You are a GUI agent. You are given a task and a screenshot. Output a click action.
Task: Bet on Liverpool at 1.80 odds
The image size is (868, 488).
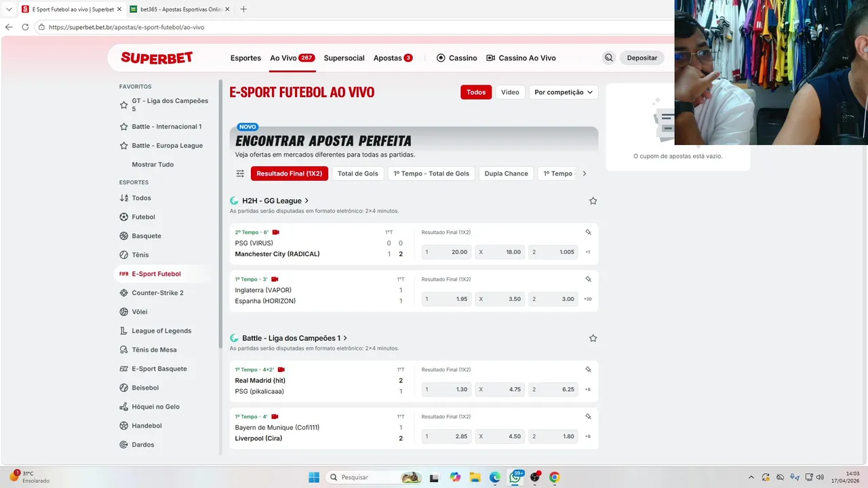coord(553,436)
